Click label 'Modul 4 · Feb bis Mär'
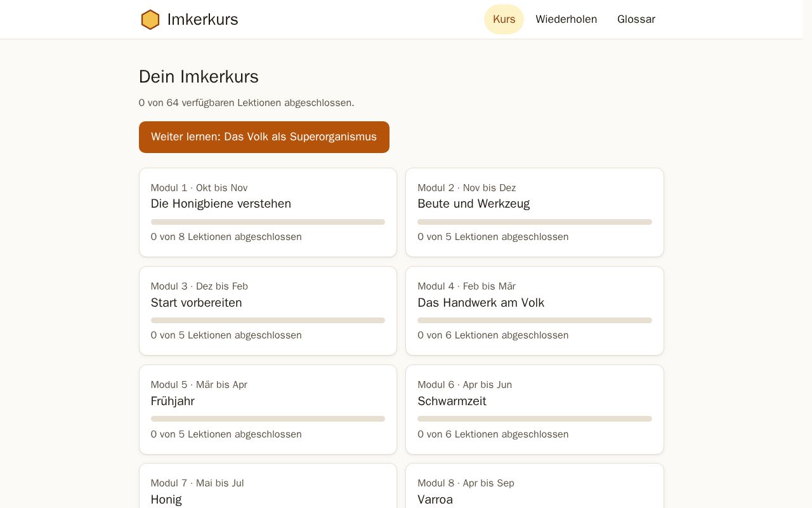812x508 pixels. (x=467, y=286)
